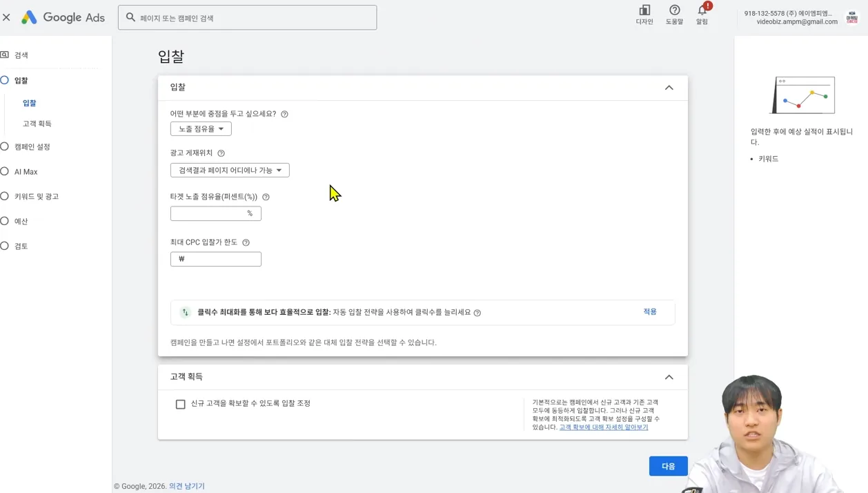Check 신규 고객을 확보할 수 있도록 입찰 조정
This screenshot has height=493, width=868.
pos(180,404)
